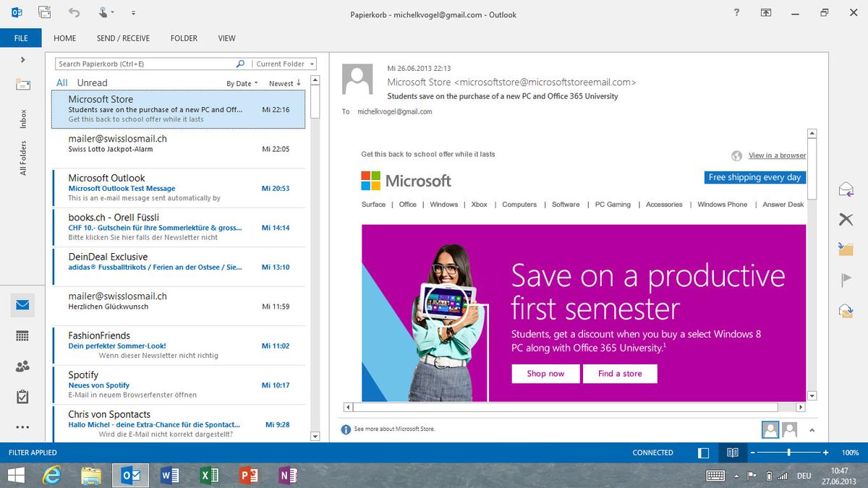Open the Calendar from the navigation bar

[22, 336]
